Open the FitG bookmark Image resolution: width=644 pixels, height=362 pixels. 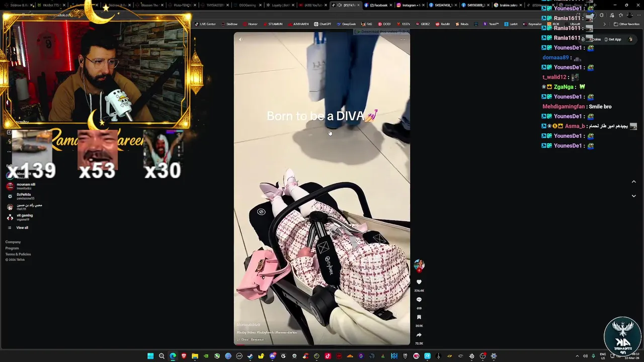click(367, 24)
